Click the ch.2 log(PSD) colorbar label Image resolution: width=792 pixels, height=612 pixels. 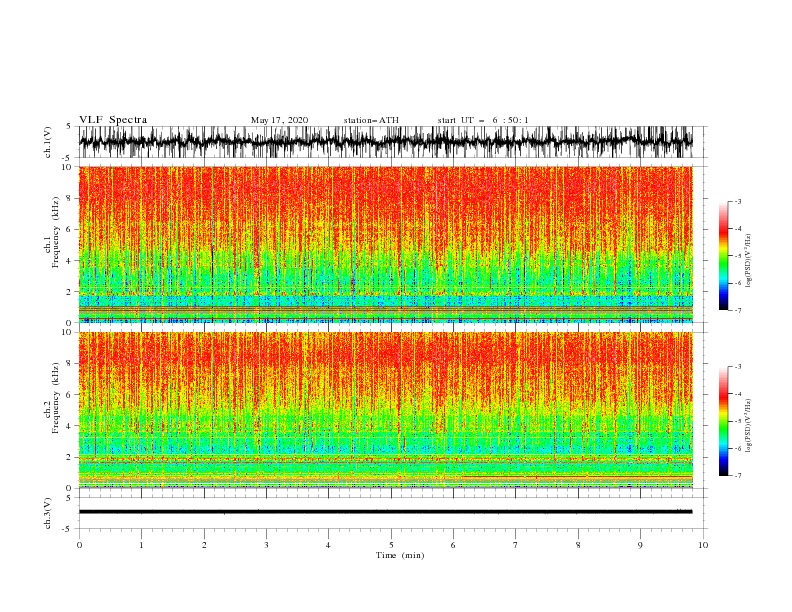point(748,425)
